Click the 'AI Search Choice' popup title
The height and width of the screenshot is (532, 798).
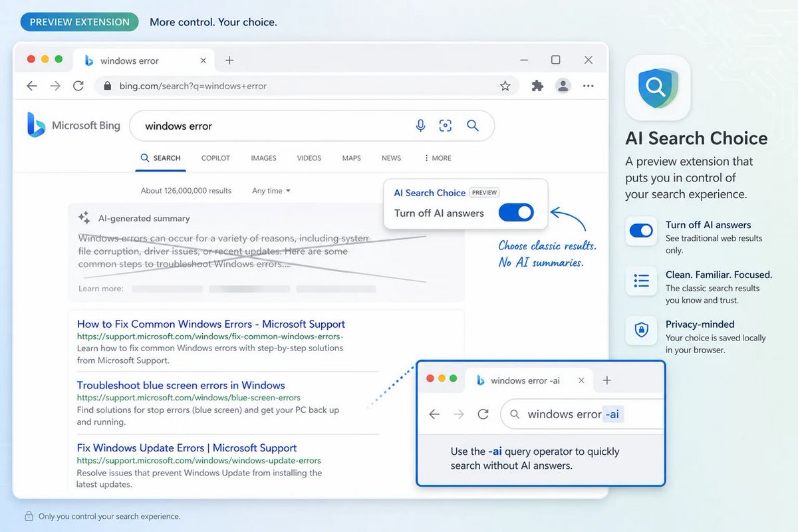[430, 193]
